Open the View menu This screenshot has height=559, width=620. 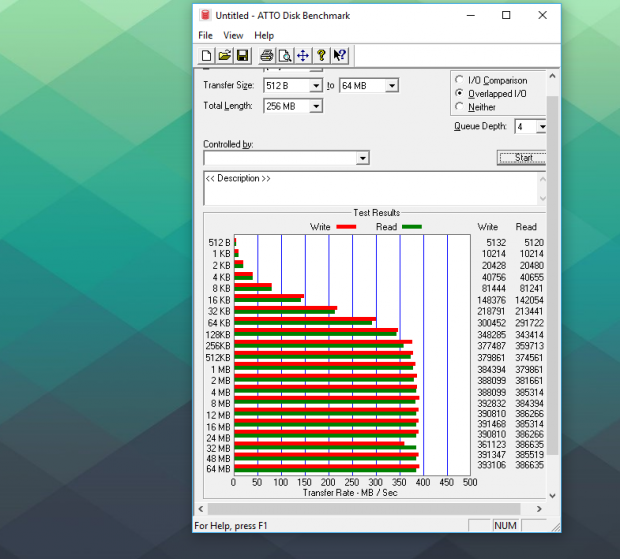(x=233, y=35)
